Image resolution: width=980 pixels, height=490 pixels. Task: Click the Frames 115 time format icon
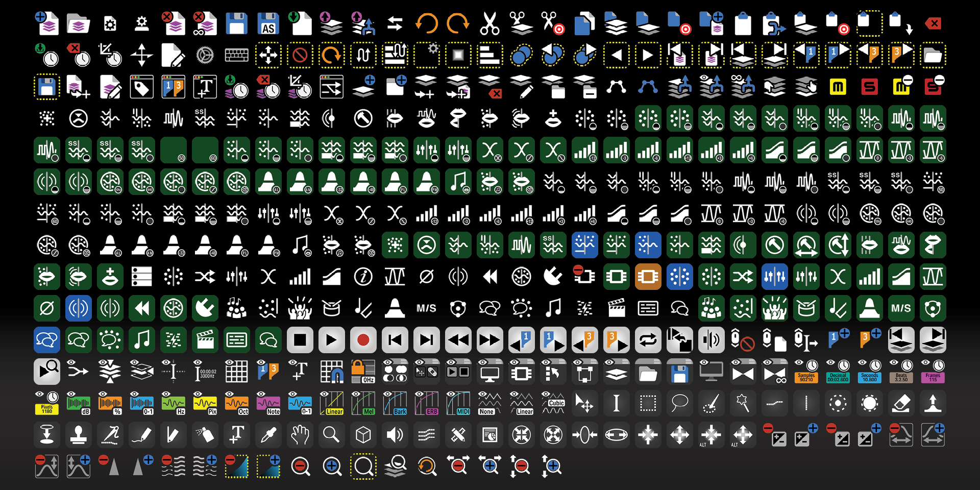(933, 372)
